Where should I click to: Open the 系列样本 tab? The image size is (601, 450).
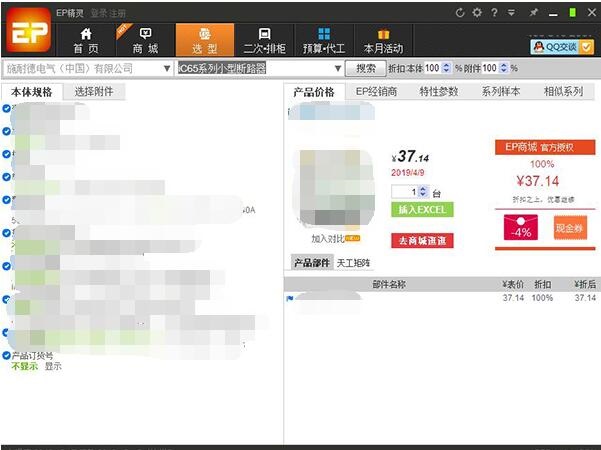point(501,92)
